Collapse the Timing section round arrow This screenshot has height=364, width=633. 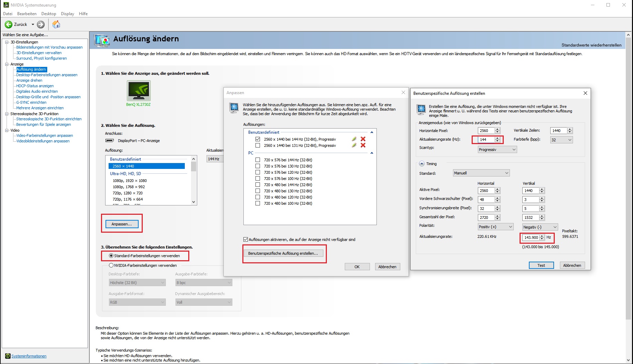pyautogui.click(x=422, y=164)
